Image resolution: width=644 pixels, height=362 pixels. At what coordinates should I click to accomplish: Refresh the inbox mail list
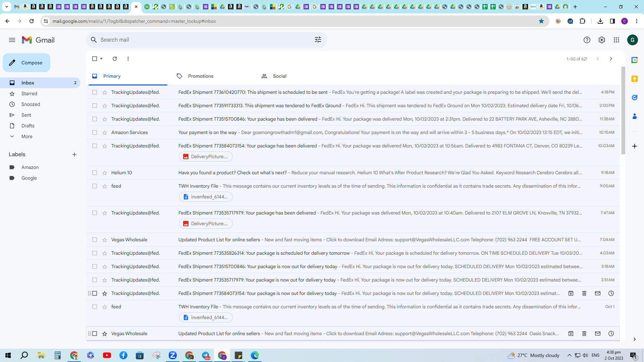pyautogui.click(x=115, y=59)
